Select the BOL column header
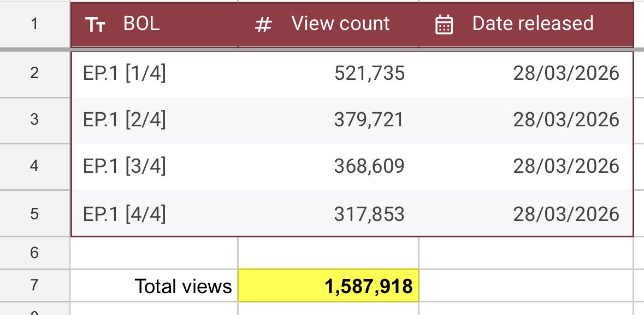Viewport: 644px width, 315px height. point(155,25)
